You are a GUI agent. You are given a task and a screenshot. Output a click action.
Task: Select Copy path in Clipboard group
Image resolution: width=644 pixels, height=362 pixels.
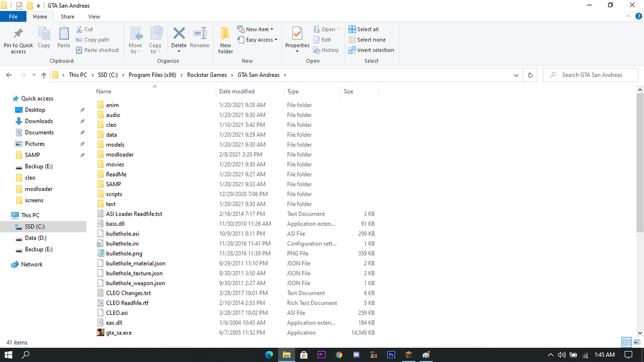point(93,40)
